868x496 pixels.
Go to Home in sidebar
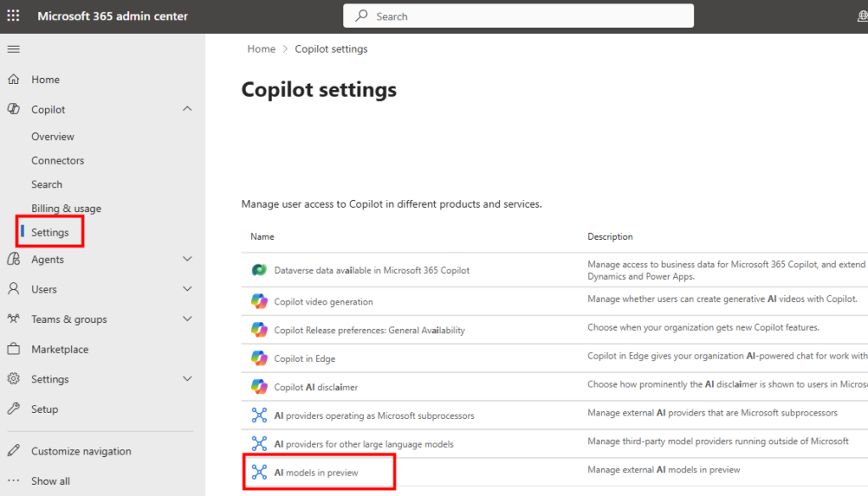(x=46, y=80)
